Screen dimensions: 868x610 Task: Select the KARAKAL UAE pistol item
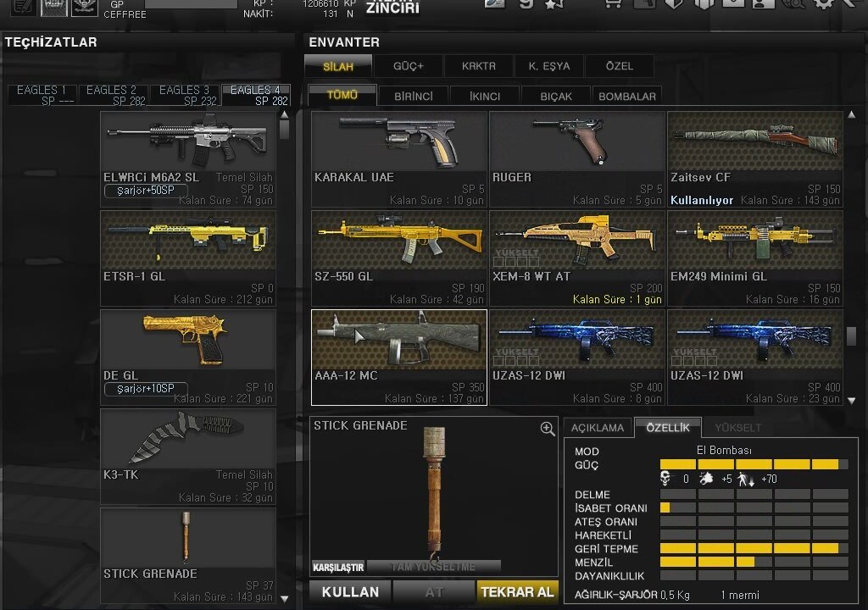pos(398,158)
